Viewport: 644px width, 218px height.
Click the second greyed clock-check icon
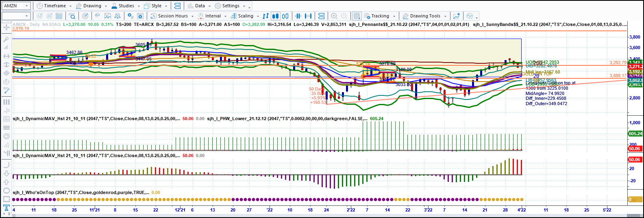[x=49, y=16]
